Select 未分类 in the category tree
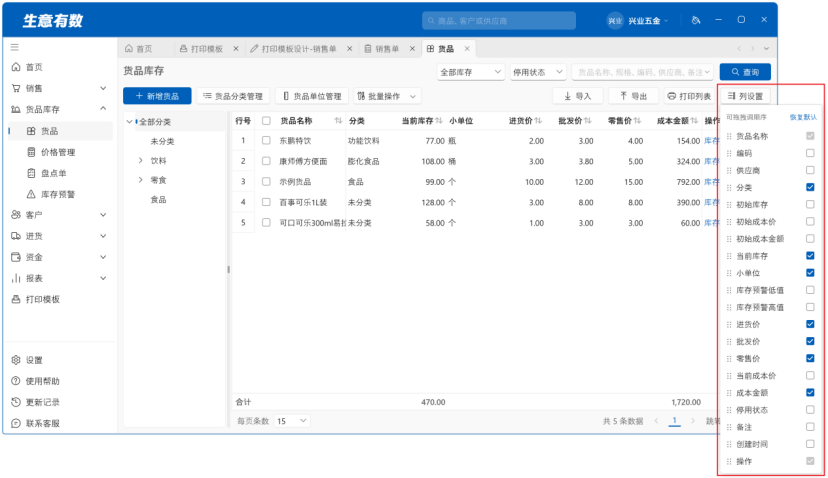The width and height of the screenshot is (828, 478). [x=162, y=142]
